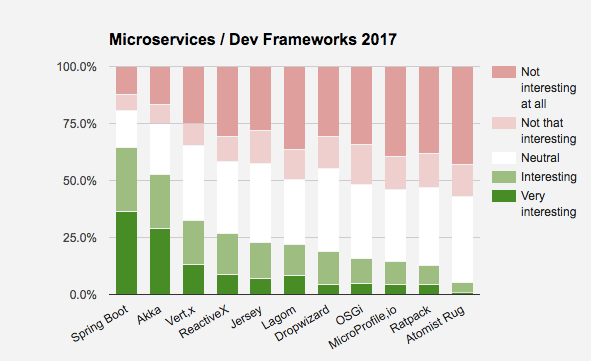This screenshot has width=591, height=361.
Task: Select the OSGi light green segment
Action: coord(361,271)
